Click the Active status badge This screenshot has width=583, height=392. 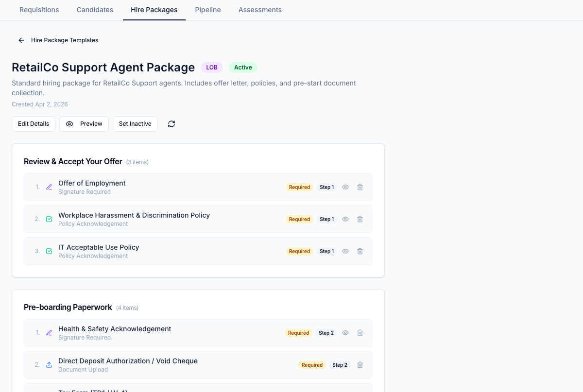pyautogui.click(x=243, y=68)
